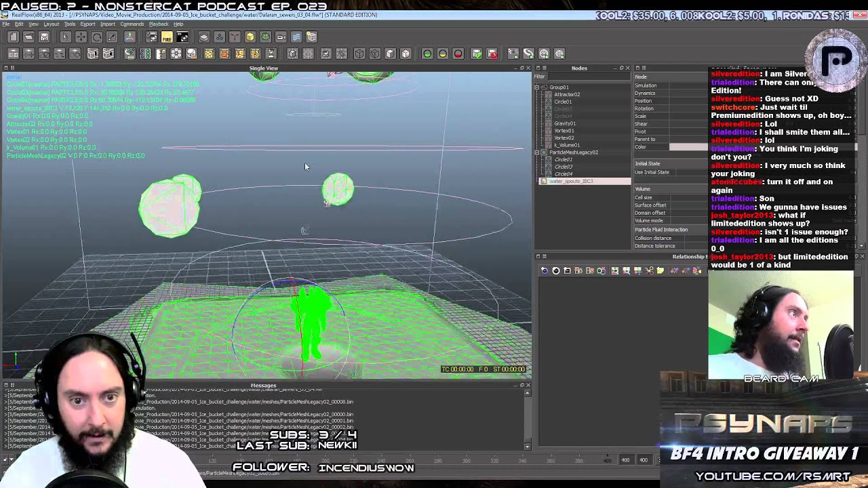Collapse the Particle Fluid Interaction section
The image size is (868, 488).
click(x=670, y=229)
